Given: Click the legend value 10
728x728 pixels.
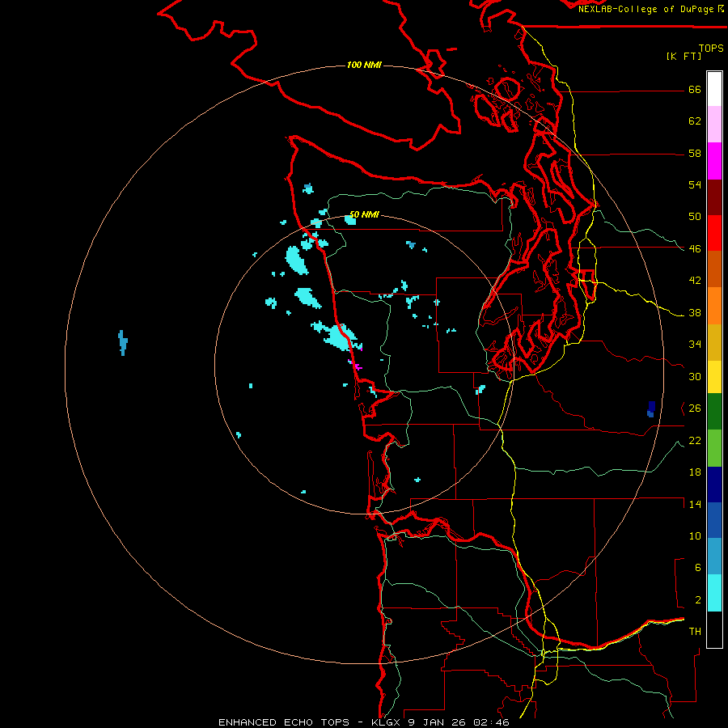Looking at the screenshot, I should (x=695, y=536).
